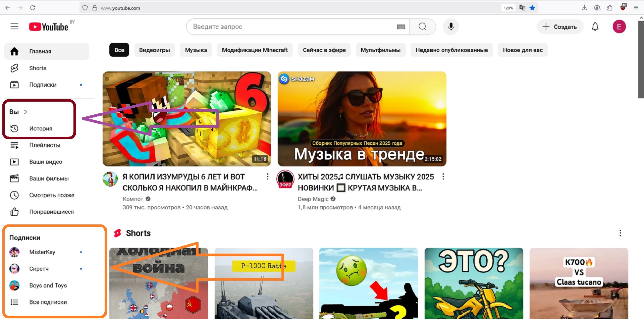This screenshot has height=319, width=644.
Task: Open the hamburger guide menu
Action: click(x=14, y=26)
